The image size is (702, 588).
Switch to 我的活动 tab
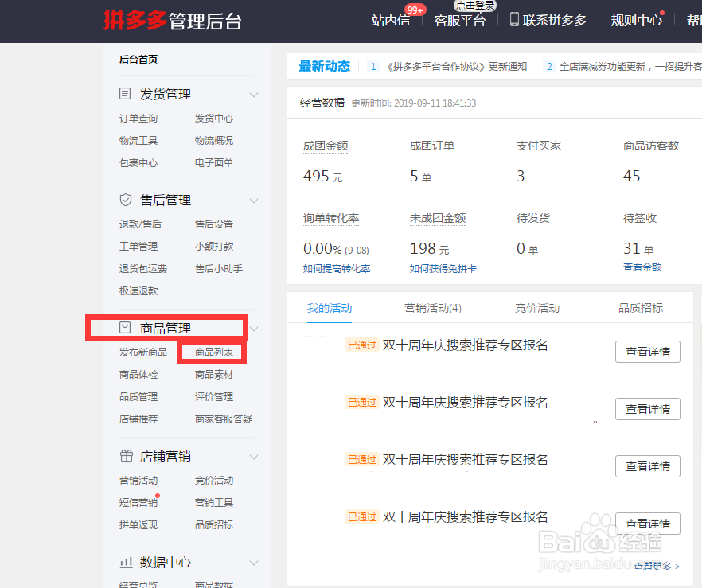click(x=330, y=308)
